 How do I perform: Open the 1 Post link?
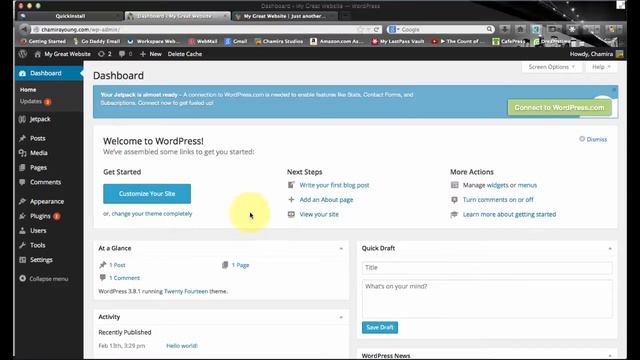117,265
